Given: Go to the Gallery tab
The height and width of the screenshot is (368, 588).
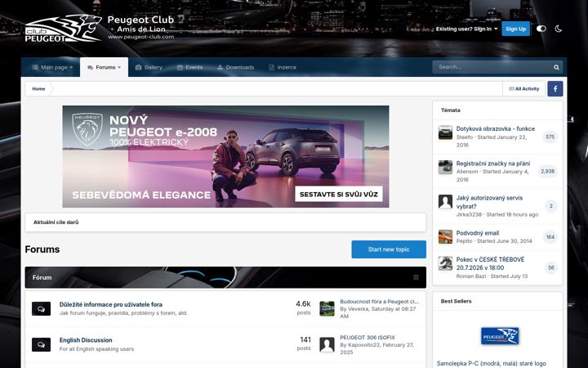Looking at the screenshot, I should (149, 67).
